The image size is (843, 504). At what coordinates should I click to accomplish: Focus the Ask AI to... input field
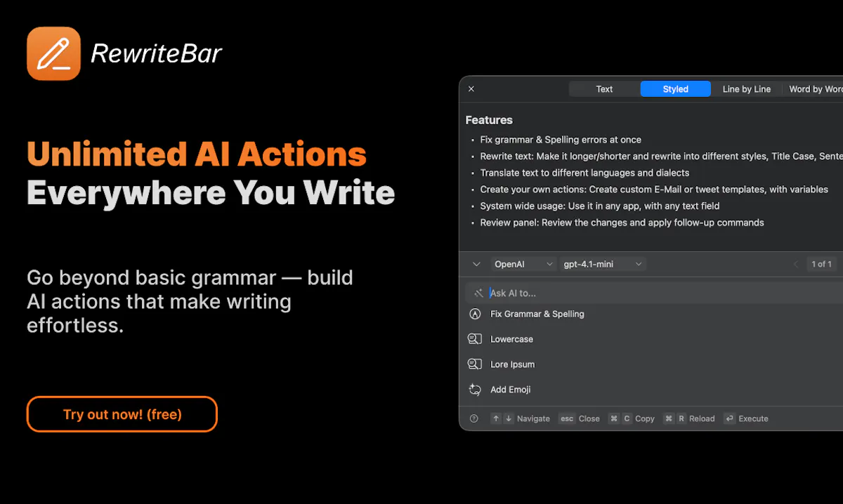(654, 293)
